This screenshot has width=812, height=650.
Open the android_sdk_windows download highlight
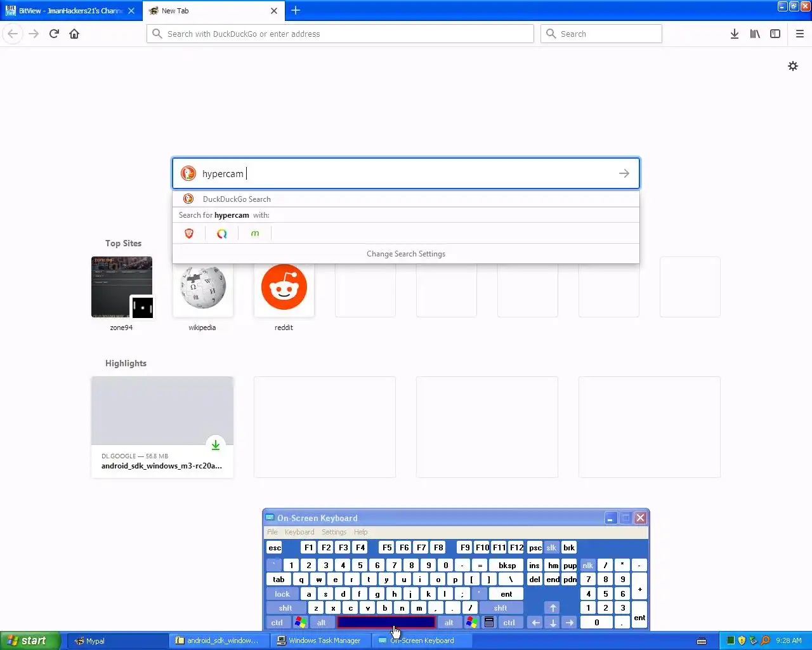pyautogui.click(x=162, y=427)
